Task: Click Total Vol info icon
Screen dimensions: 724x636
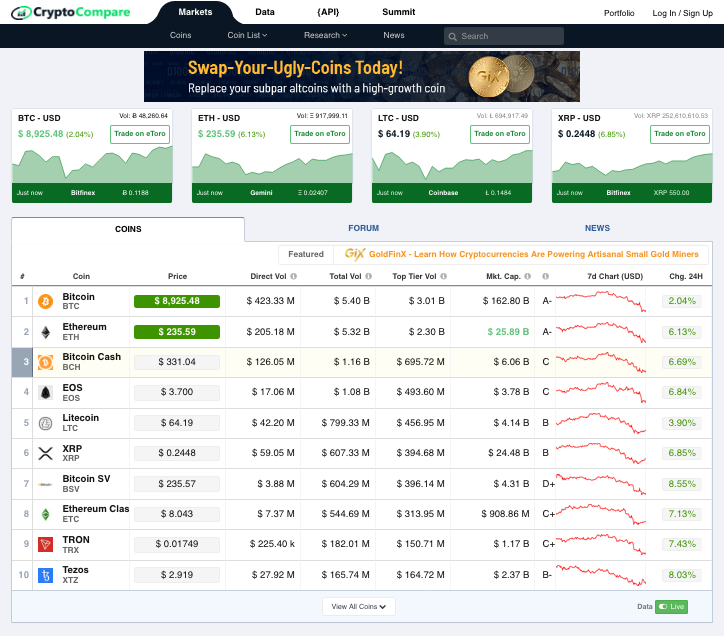Action: 368,277
